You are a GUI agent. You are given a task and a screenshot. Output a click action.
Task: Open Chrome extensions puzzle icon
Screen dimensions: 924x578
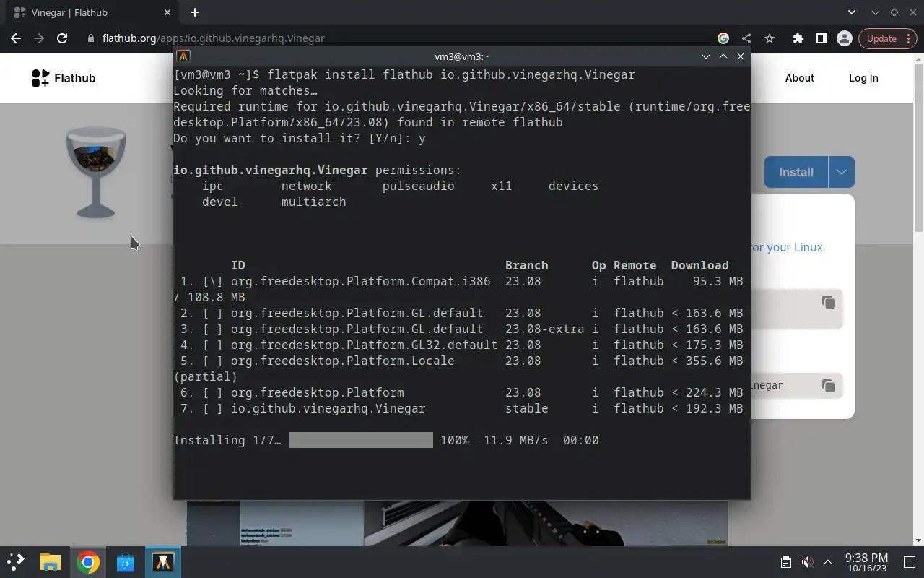[x=798, y=38]
